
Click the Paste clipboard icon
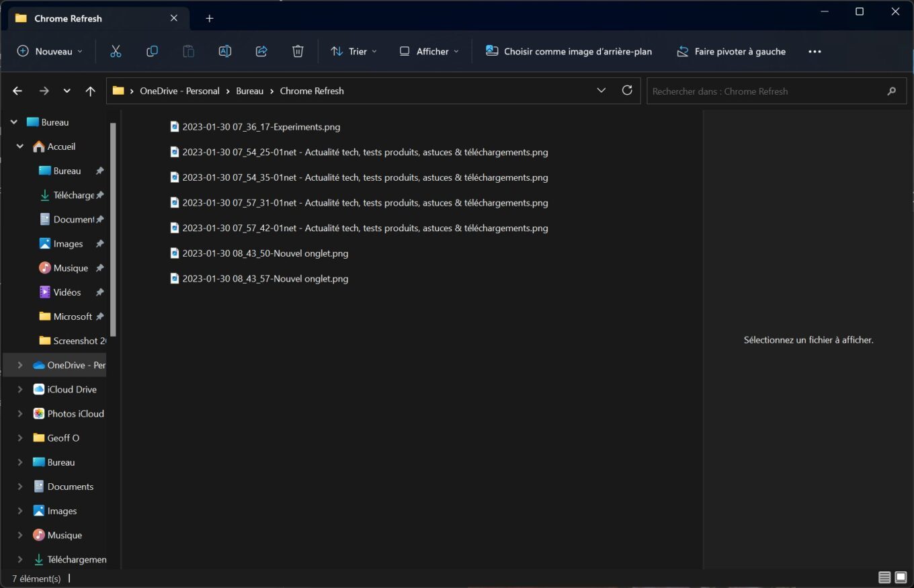[188, 51]
